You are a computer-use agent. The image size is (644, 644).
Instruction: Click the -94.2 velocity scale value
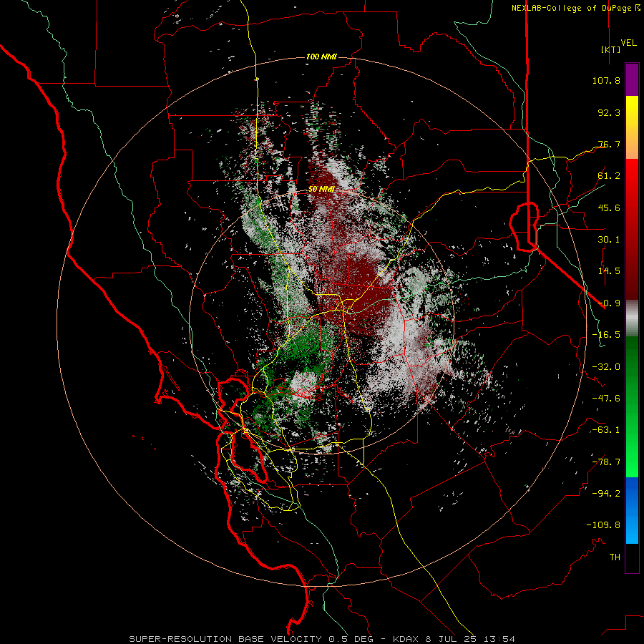(606, 493)
